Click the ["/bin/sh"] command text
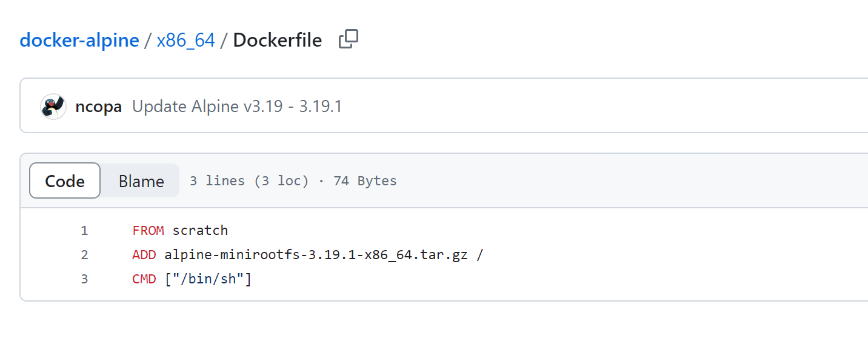The image size is (868, 350). (208, 279)
